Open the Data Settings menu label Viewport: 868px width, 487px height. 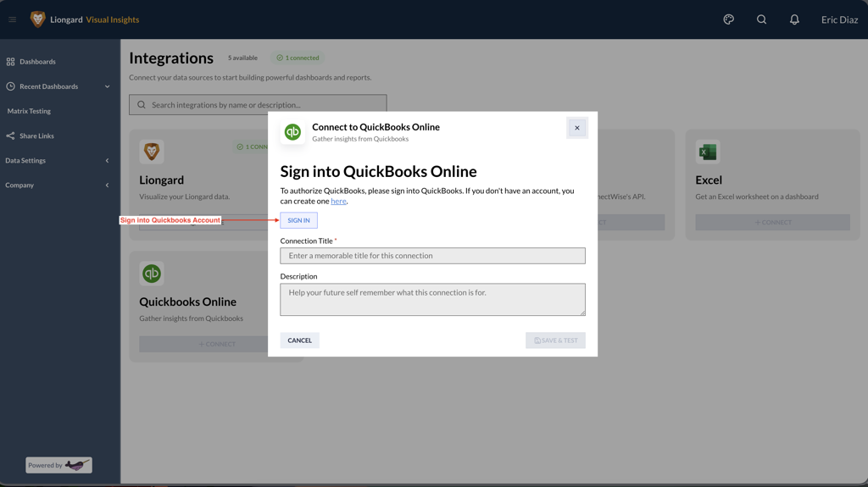[x=25, y=160]
